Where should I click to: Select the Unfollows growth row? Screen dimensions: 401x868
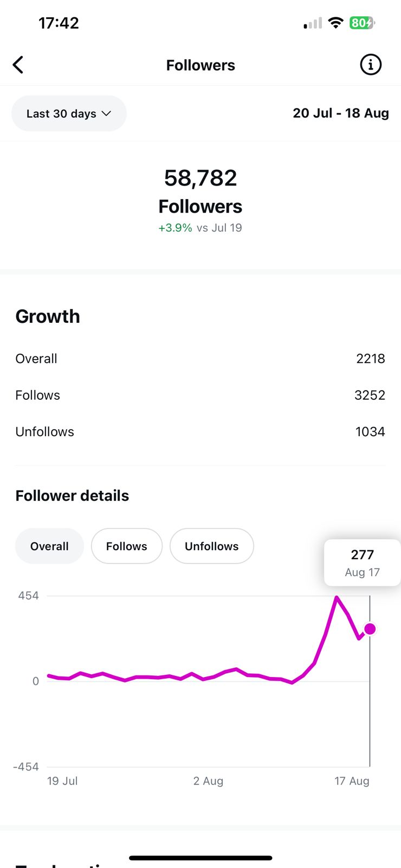(200, 432)
